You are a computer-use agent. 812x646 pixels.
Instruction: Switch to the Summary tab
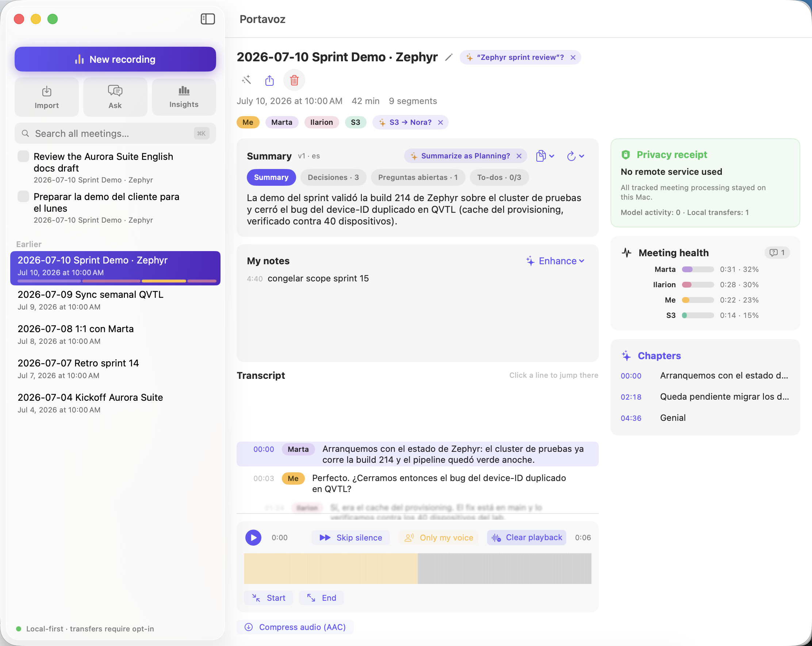[271, 177]
